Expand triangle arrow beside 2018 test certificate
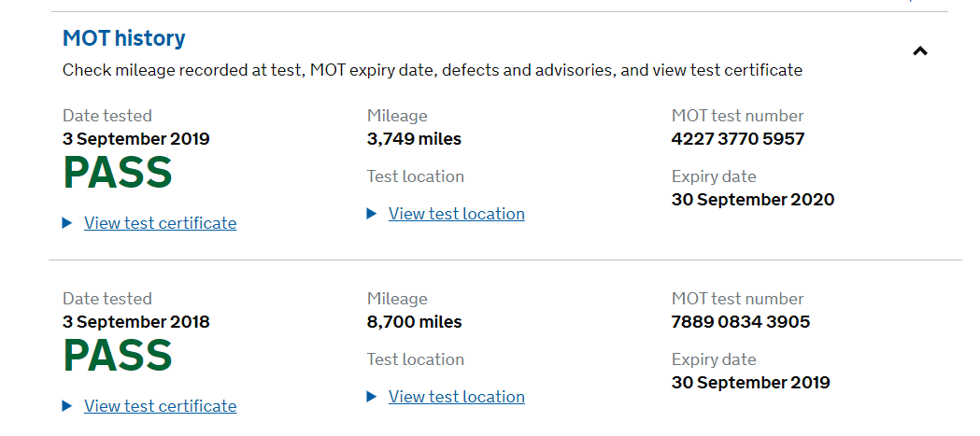The width and height of the screenshot is (980, 436). coord(67,406)
